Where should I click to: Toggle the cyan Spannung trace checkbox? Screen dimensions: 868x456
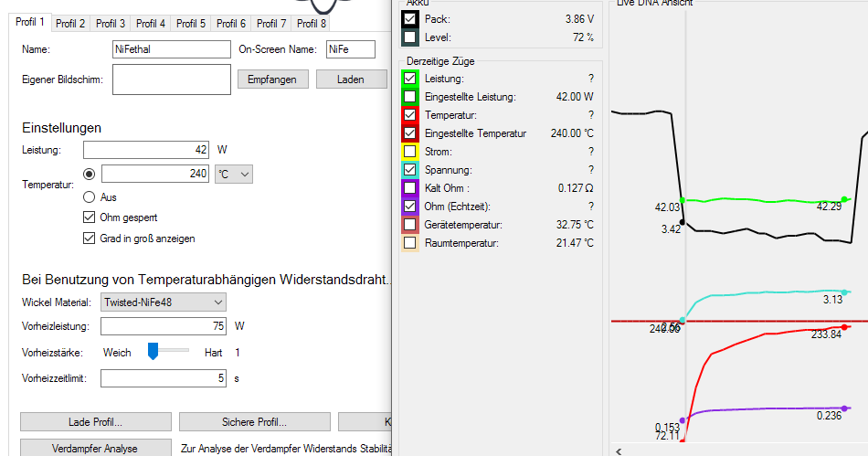point(409,170)
